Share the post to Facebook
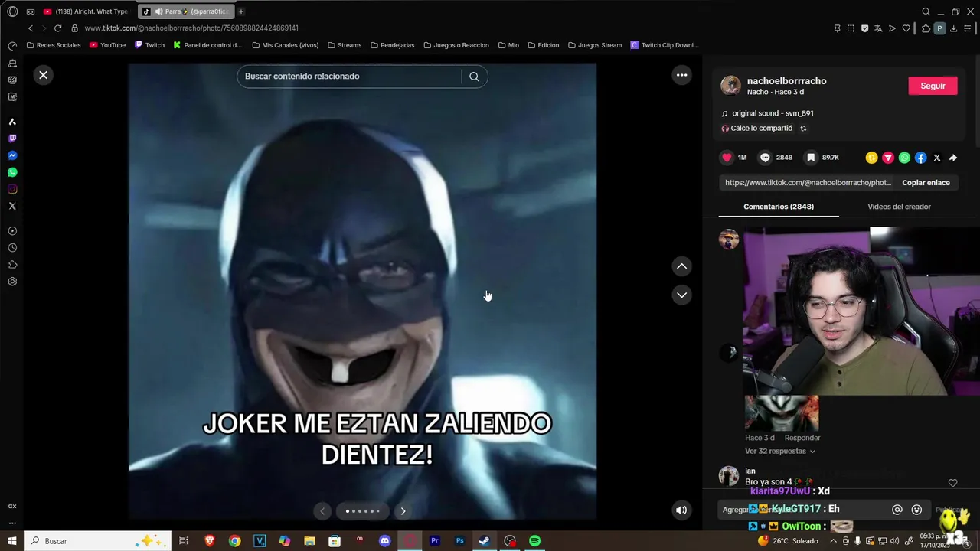Screen dimensions: 980x551 click(x=920, y=158)
